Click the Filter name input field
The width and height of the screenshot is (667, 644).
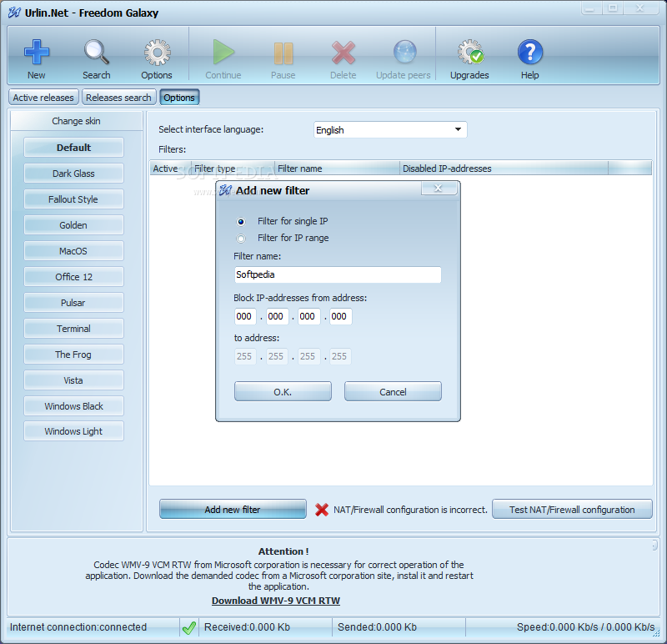(x=338, y=274)
